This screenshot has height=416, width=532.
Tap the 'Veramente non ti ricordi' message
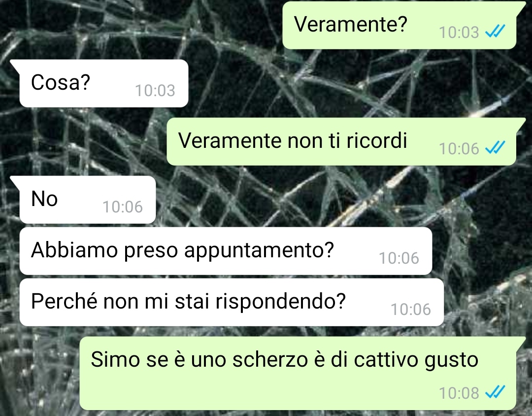click(341, 141)
